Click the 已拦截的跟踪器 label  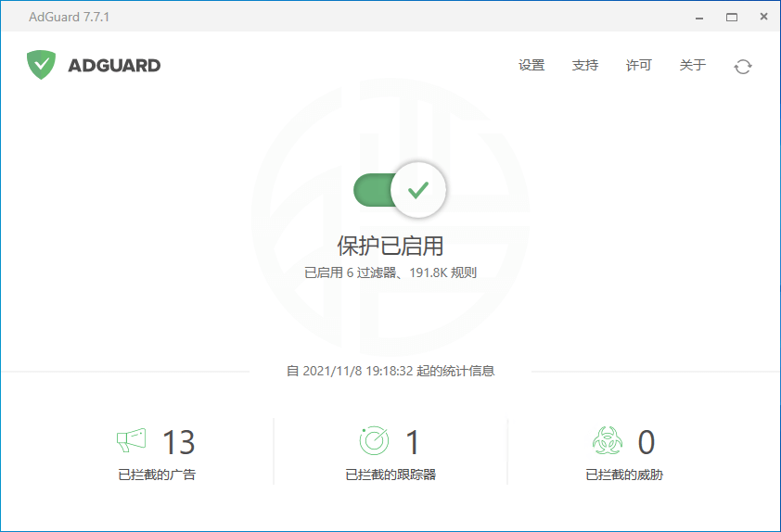[x=390, y=475]
